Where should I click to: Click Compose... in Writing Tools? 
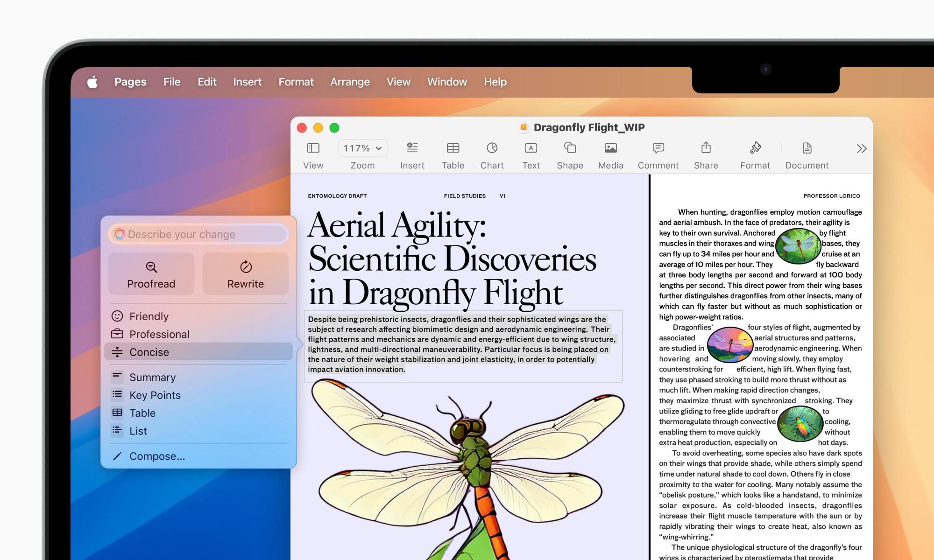198,456
